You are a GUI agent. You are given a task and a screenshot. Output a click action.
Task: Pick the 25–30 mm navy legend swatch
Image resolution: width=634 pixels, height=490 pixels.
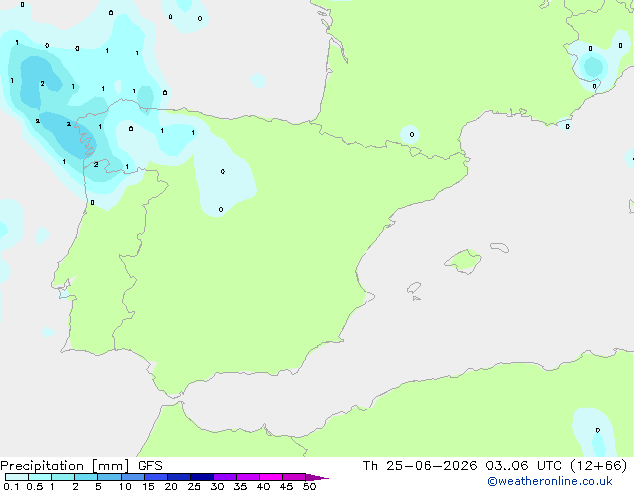click(x=202, y=477)
